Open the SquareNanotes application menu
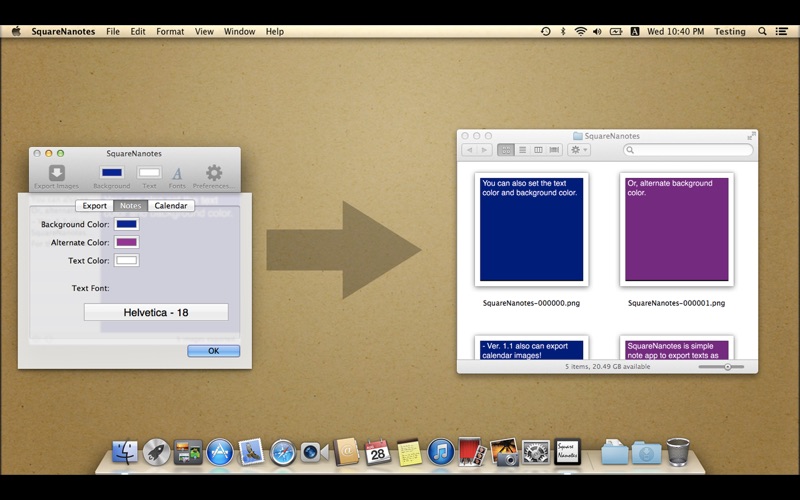Image resolution: width=800 pixels, height=500 pixels. (63, 31)
